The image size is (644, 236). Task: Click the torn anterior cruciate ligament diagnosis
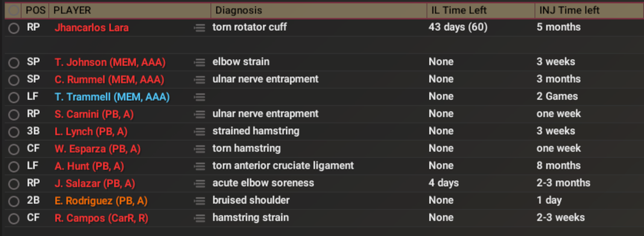[x=283, y=166]
